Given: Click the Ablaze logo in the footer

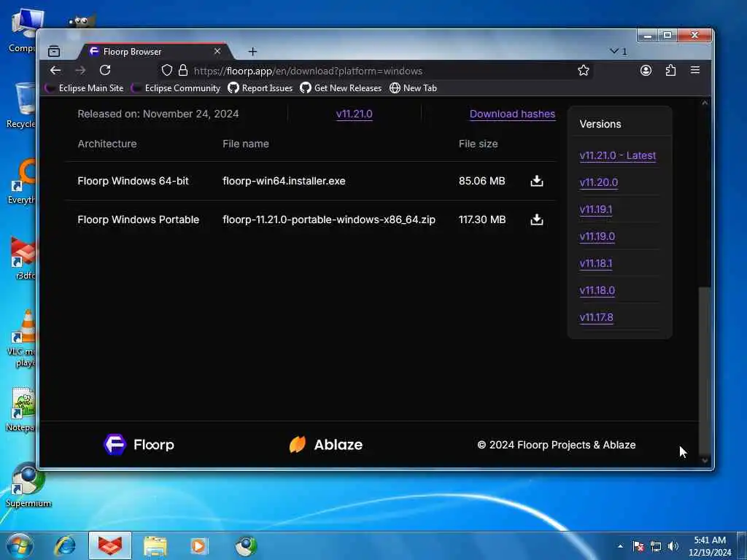Looking at the screenshot, I should 326,445.
